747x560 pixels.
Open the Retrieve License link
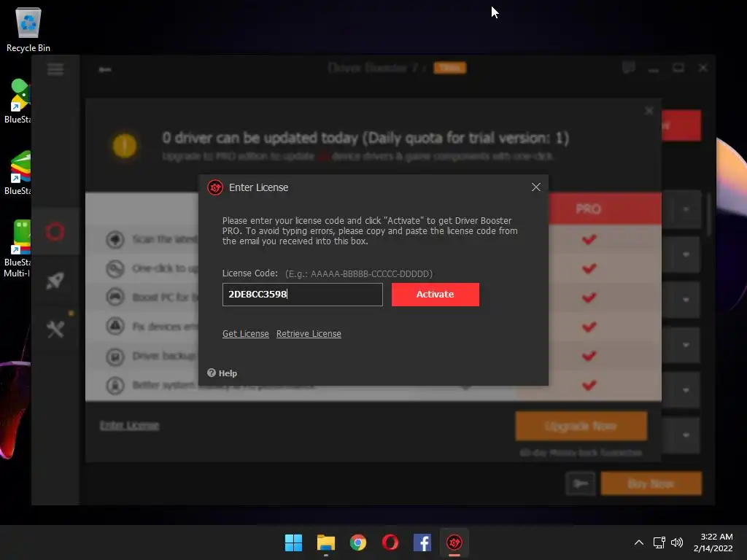309,334
